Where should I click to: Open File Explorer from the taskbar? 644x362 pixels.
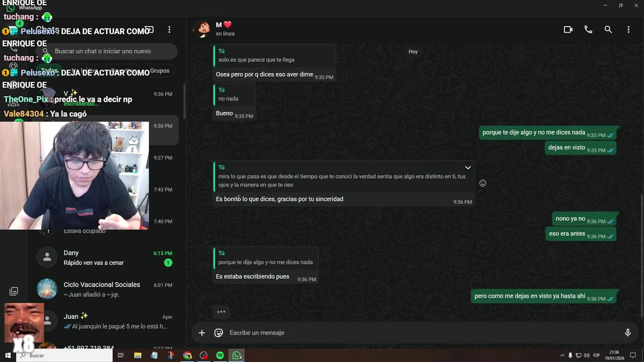(138, 355)
